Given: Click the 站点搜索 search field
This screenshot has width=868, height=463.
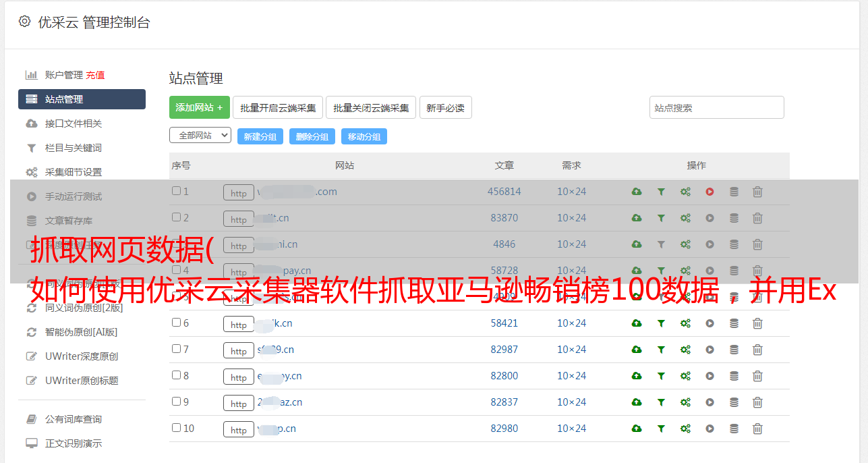Looking at the screenshot, I should pos(717,107).
